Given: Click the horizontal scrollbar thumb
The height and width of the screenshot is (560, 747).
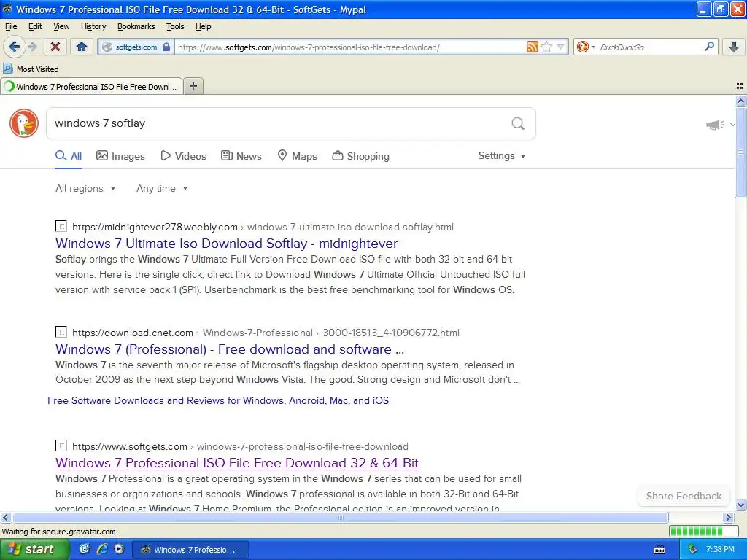Looking at the screenshot, I should (340, 517).
